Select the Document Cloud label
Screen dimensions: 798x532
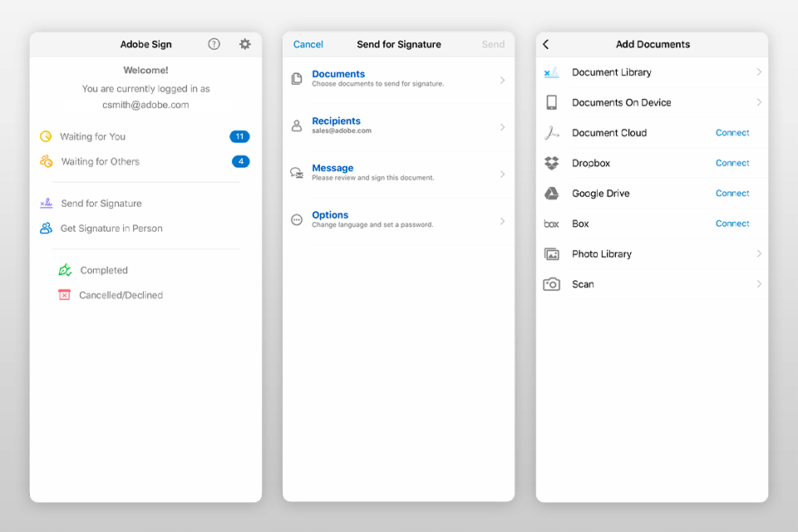[x=609, y=133]
